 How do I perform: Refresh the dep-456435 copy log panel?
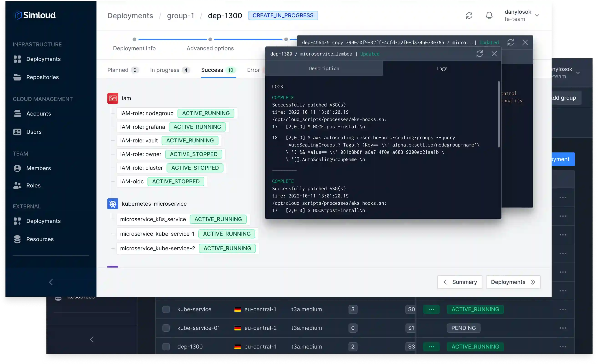[510, 43]
